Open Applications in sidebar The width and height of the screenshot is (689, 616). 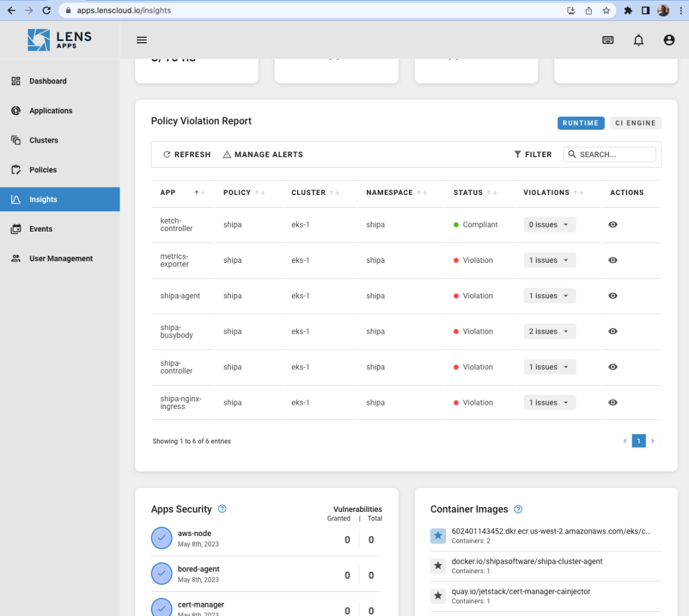click(x=60, y=111)
